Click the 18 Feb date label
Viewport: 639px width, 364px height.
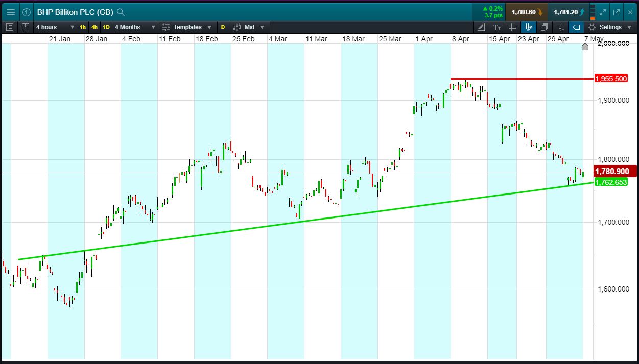207,39
